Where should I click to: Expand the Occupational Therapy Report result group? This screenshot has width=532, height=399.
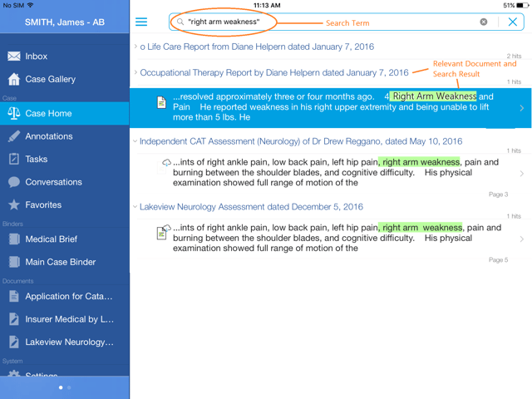[x=135, y=72]
